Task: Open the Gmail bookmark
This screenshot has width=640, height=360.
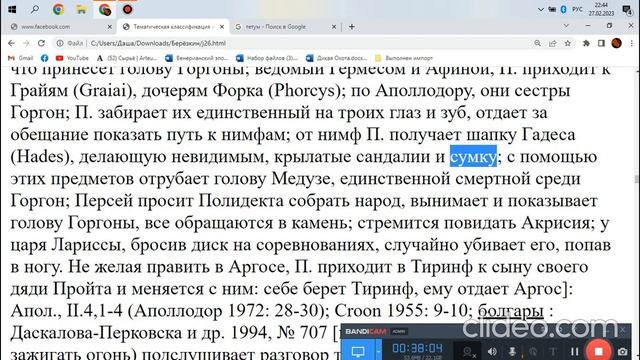Action: click(20, 58)
